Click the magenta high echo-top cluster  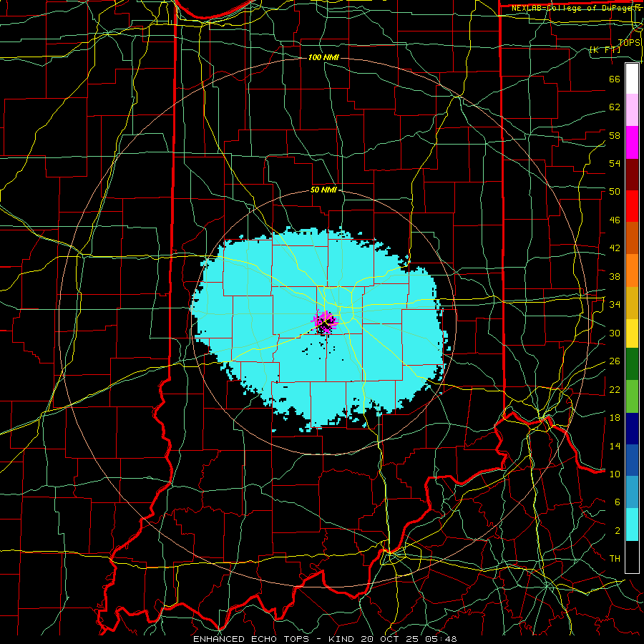326,321
